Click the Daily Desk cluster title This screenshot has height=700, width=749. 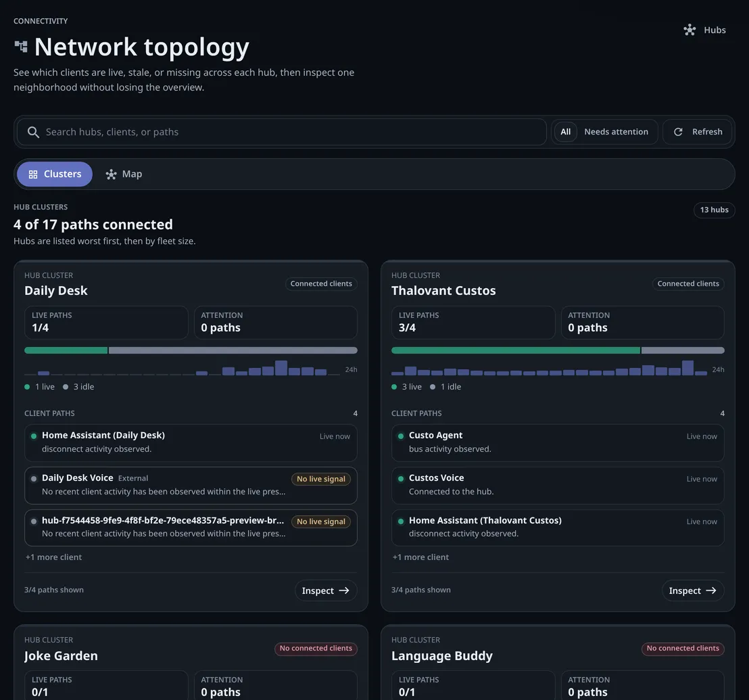point(56,291)
